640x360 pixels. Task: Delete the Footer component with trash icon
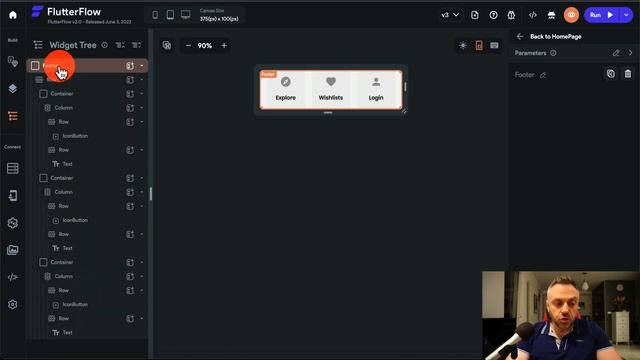click(628, 74)
